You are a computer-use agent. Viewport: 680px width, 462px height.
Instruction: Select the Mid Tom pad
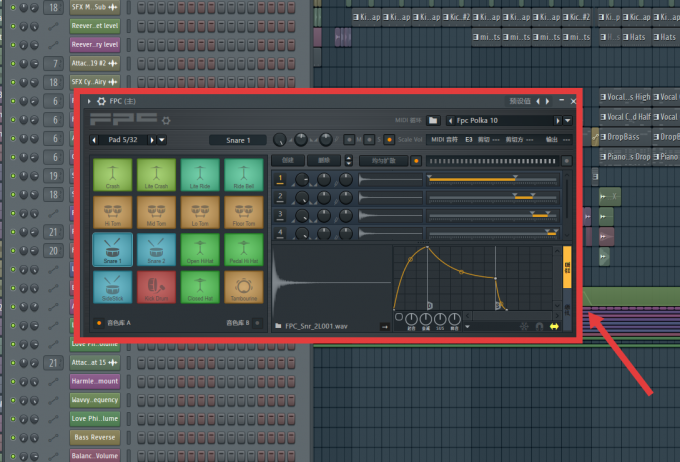click(156, 212)
